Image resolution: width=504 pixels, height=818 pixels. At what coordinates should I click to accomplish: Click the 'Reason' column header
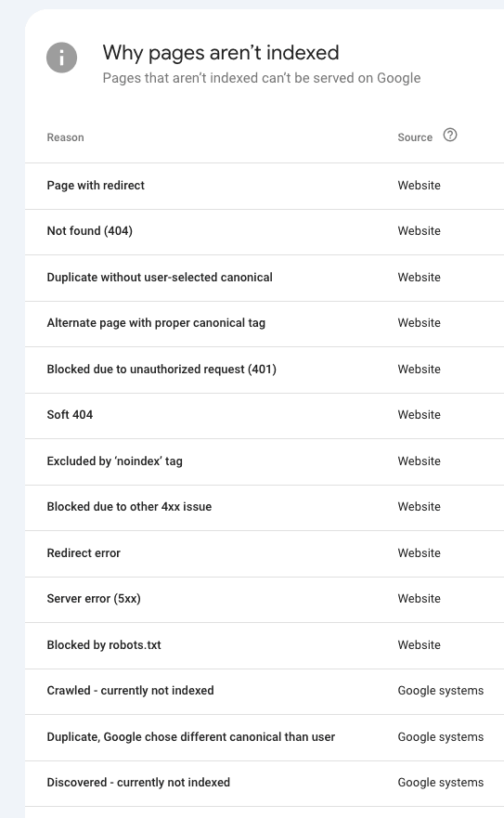click(65, 137)
